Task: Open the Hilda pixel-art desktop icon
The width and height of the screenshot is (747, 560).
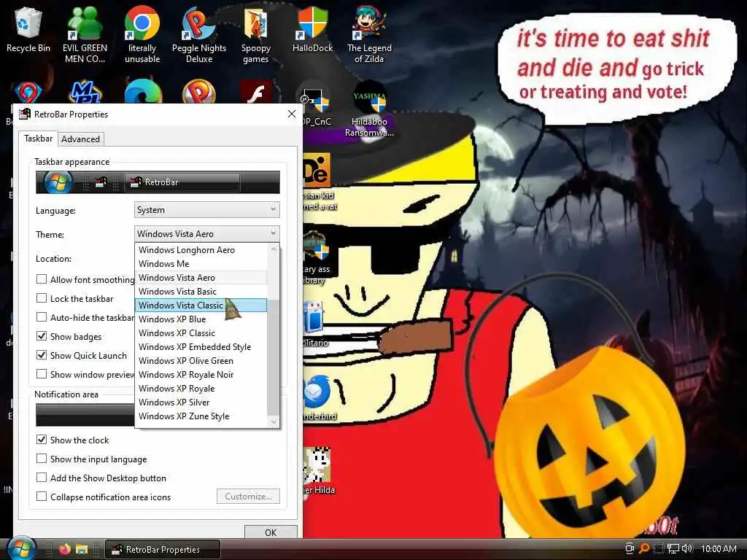Action: click(x=318, y=470)
